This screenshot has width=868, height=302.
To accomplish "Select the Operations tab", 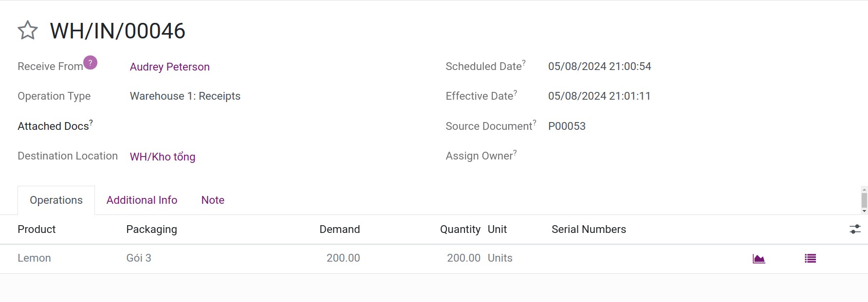I will (x=56, y=200).
